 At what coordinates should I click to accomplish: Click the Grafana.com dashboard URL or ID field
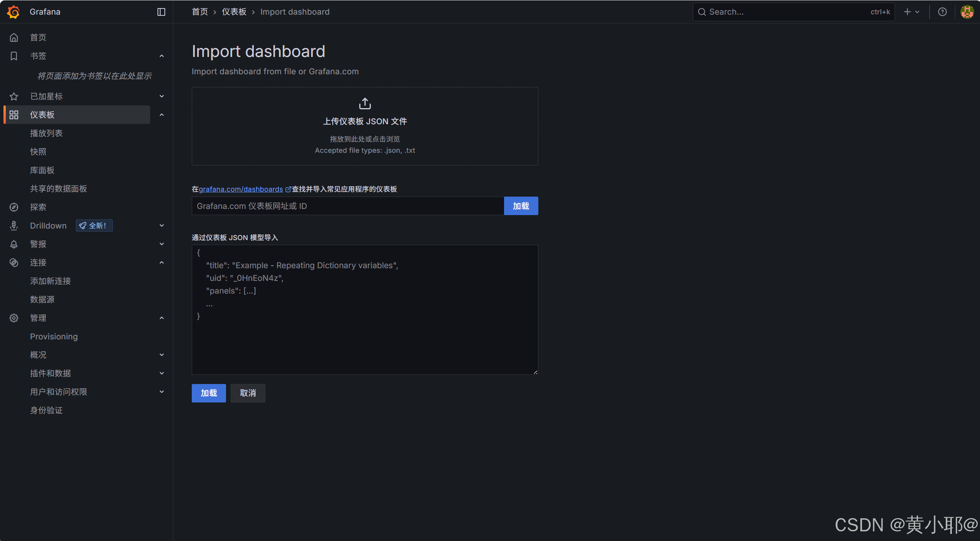click(x=347, y=206)
